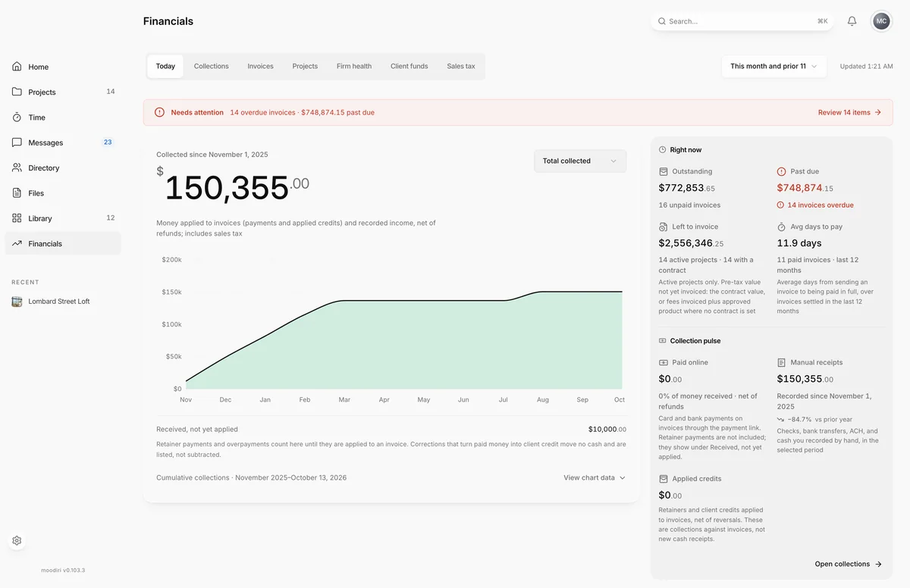Click Open collections link
This screenshot has height=588, width=910.
(x=848, y=564)
